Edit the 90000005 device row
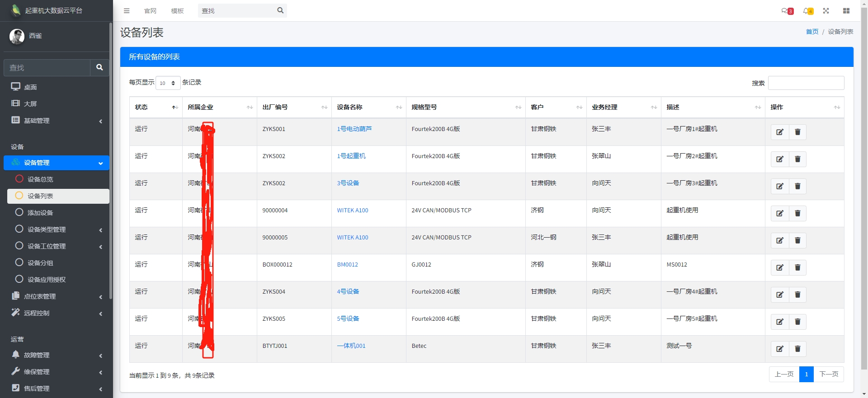 pyautogui.click(x=780, y=240)
